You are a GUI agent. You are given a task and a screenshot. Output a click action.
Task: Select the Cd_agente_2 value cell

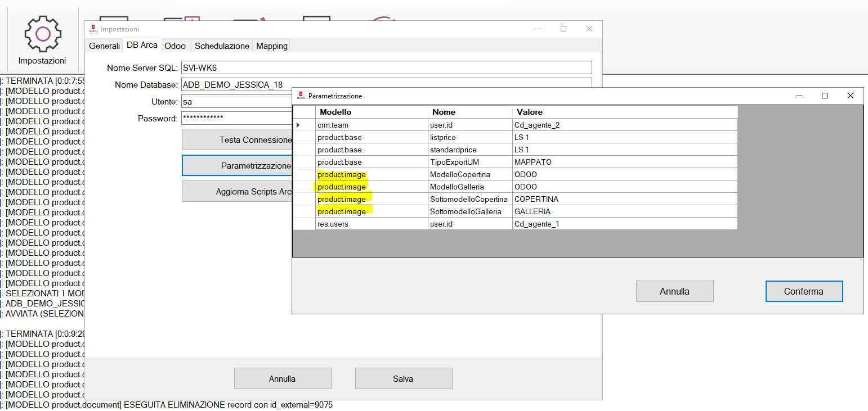[x=625, y=125]
